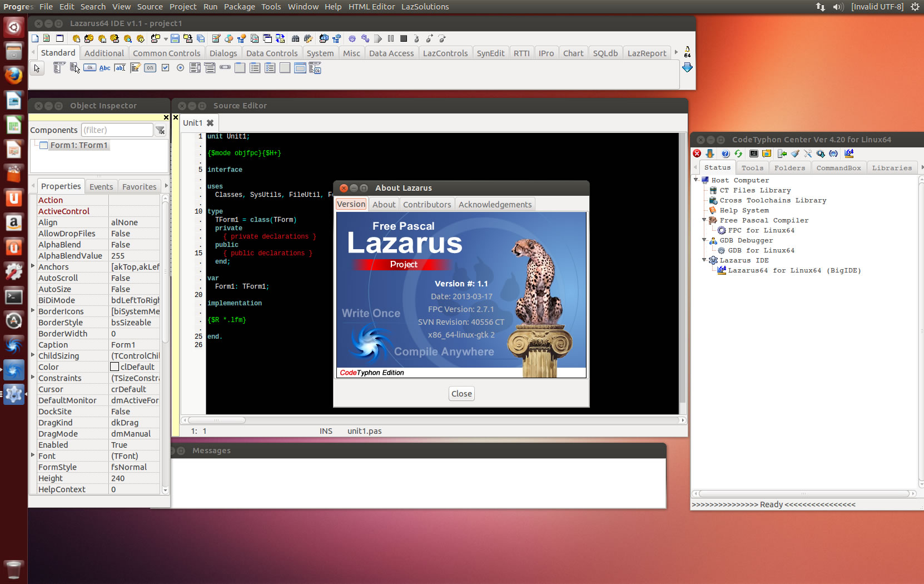Viewport: 924px width, 584px height.
Task: Click green refresh arrows in CodeTyphon Center
Action: click(x=738, y=154)
